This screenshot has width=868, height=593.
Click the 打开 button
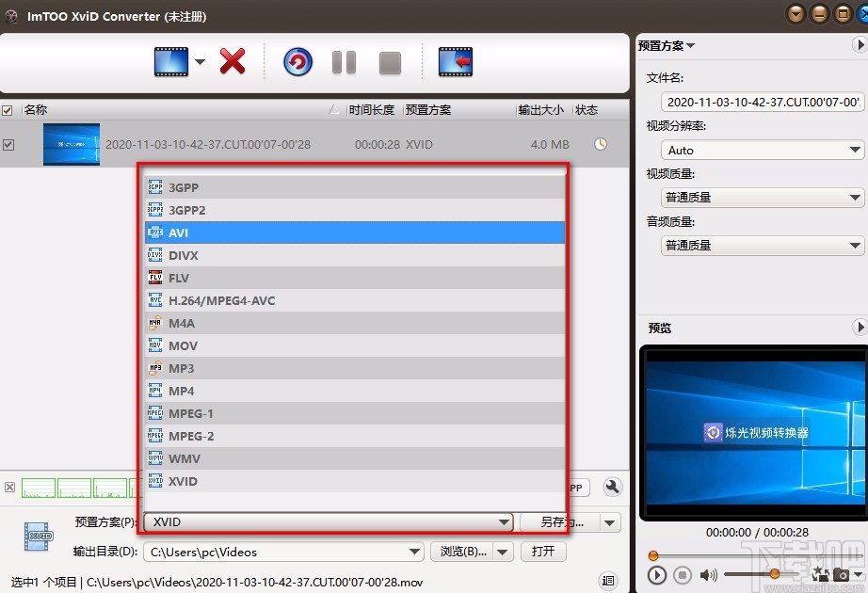tap(543, 552)
